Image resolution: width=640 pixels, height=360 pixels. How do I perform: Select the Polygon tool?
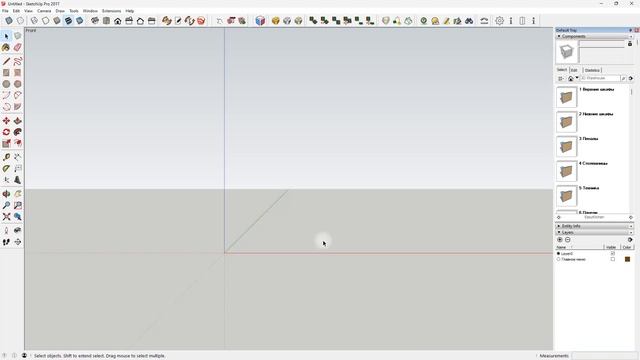[18, 84]
